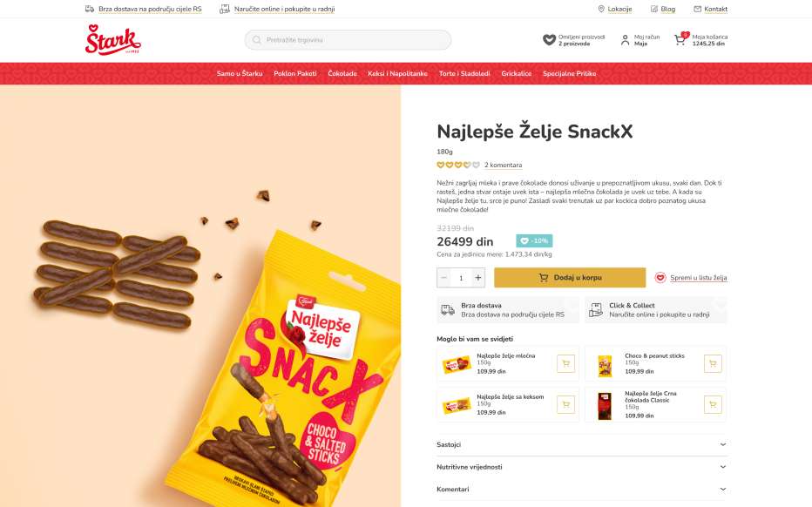Decrease quantity with minus button
This screenshot has width=812, height=507.
tap(443, 278)
